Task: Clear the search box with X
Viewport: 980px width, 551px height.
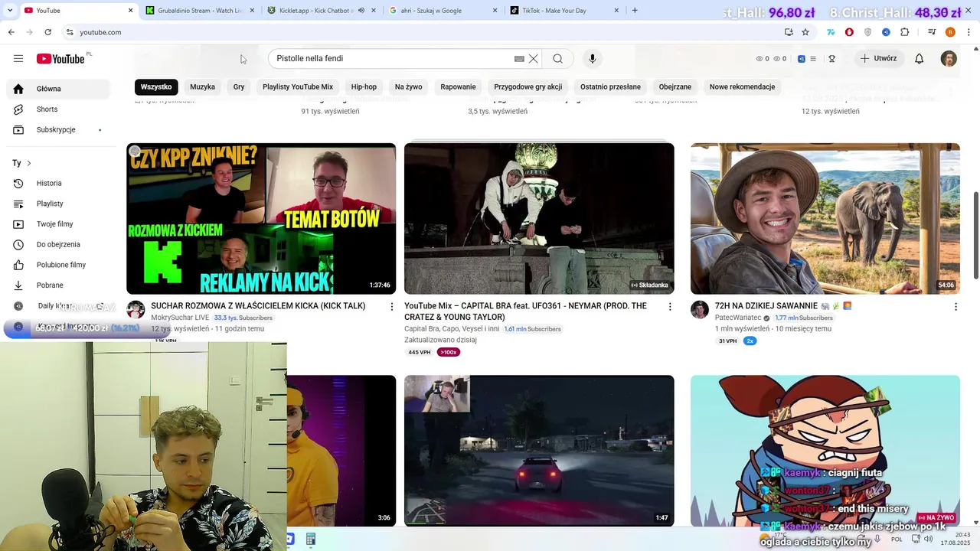Action: point(534,59)
